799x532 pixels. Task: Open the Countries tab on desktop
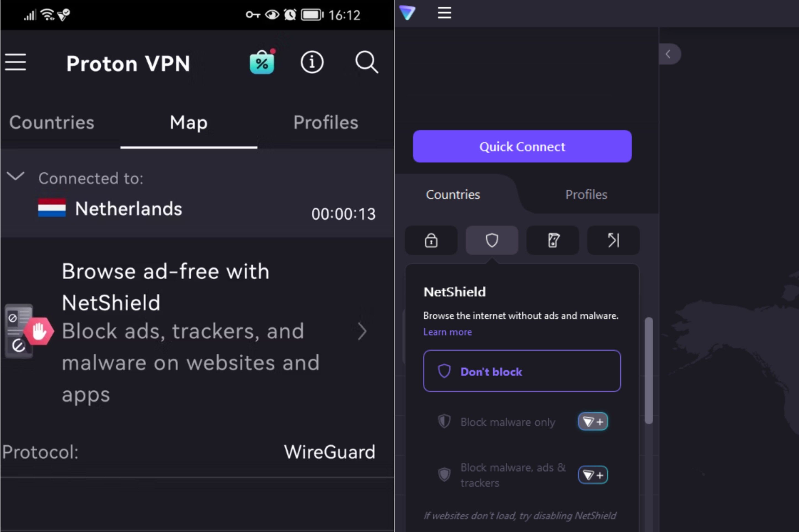click(453, 194)
